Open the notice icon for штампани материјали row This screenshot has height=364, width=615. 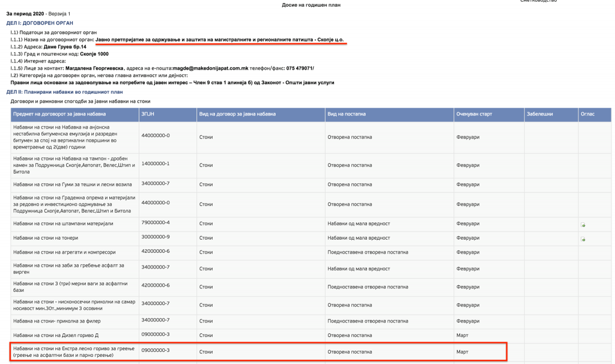pos(583,225)
